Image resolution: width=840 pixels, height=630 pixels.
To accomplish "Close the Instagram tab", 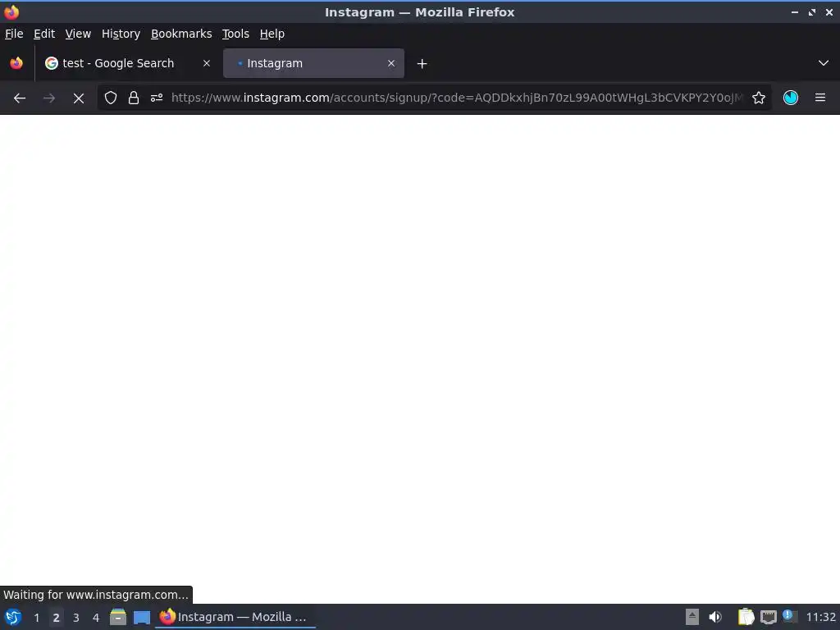I will pos(391,63).
